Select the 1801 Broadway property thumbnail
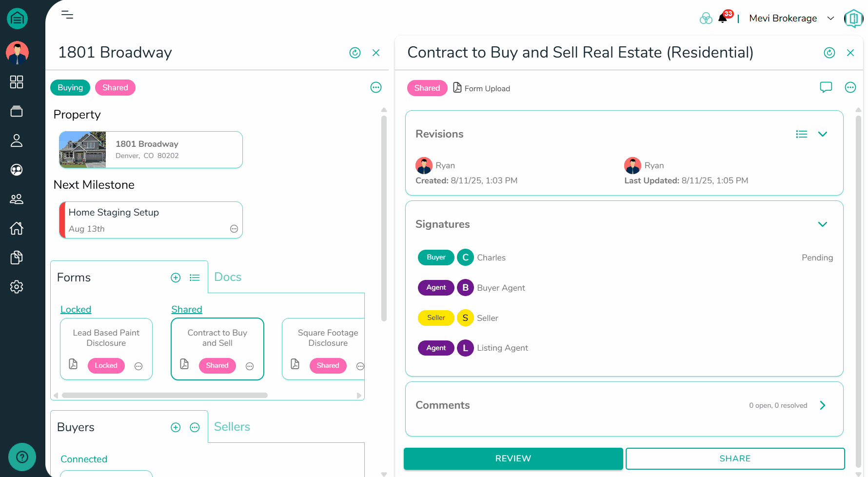868x477 pixels. pyautogui.click(x=82, y=150)
